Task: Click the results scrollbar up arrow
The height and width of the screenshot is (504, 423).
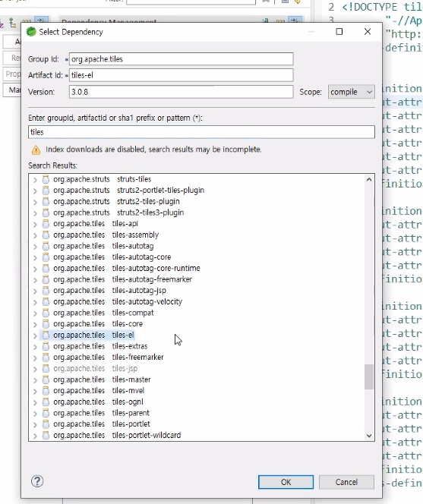Action: coord(369,180)
